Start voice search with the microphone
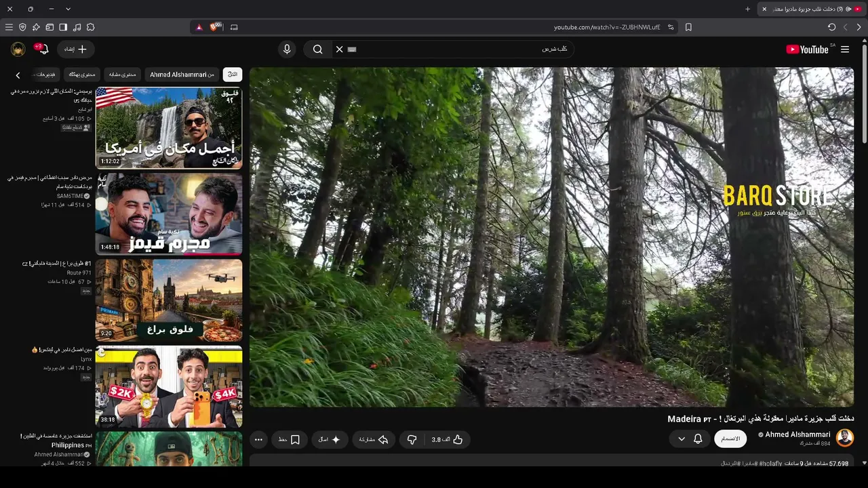Image resolution: width=868 pixels, height=488 pixels. click(x=287, y=49)
